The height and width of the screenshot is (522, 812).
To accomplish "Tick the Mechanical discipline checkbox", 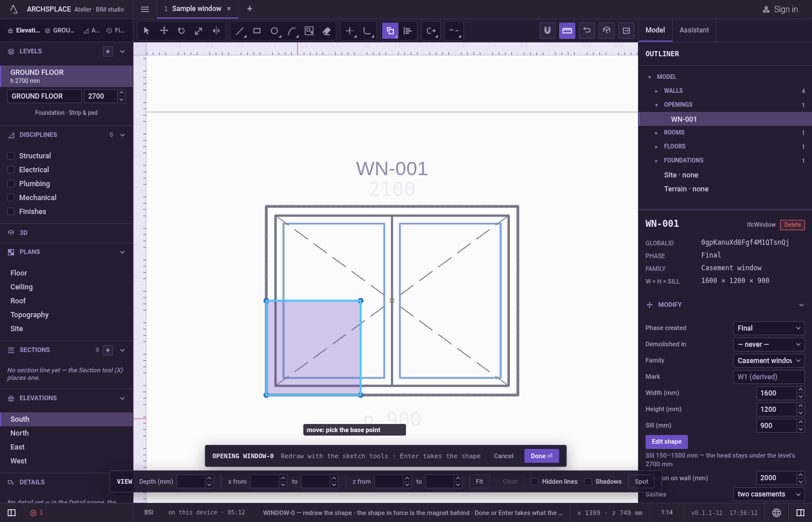I will coord(10,198).
